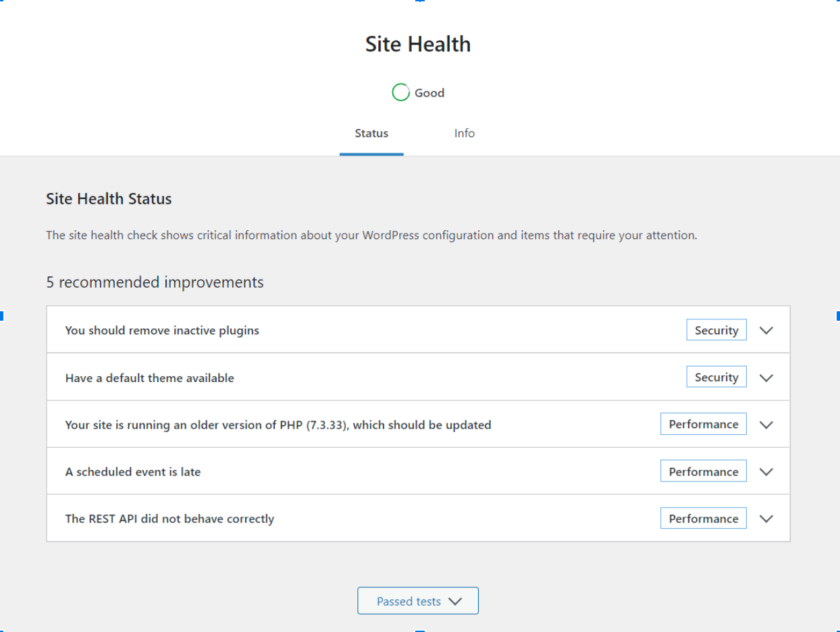Click 'Have a default theme available' text
Viewport: 840px width, 632px height.
coord(150,378)
